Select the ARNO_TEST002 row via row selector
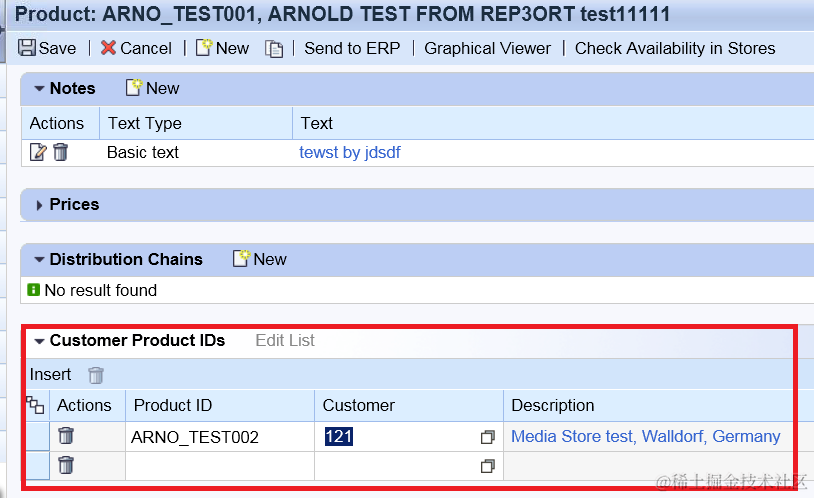The width and height of the screenshot is (814, 498). coord(37,436)
